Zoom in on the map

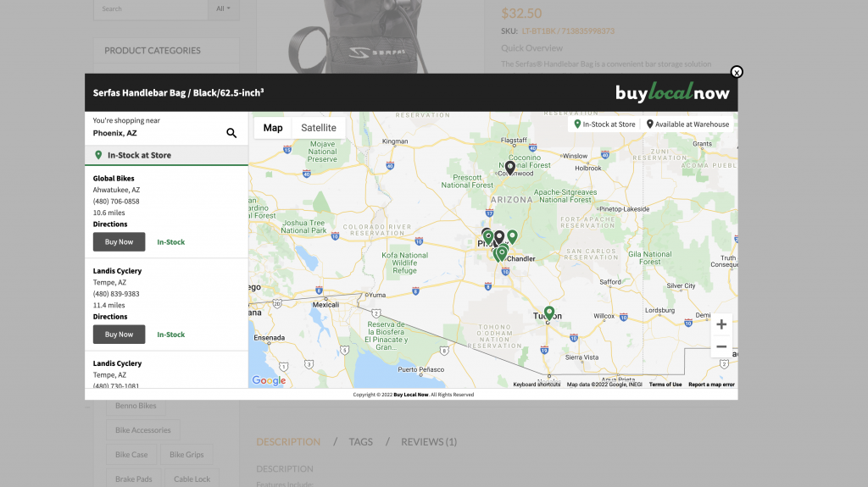[x=721, y=324]
